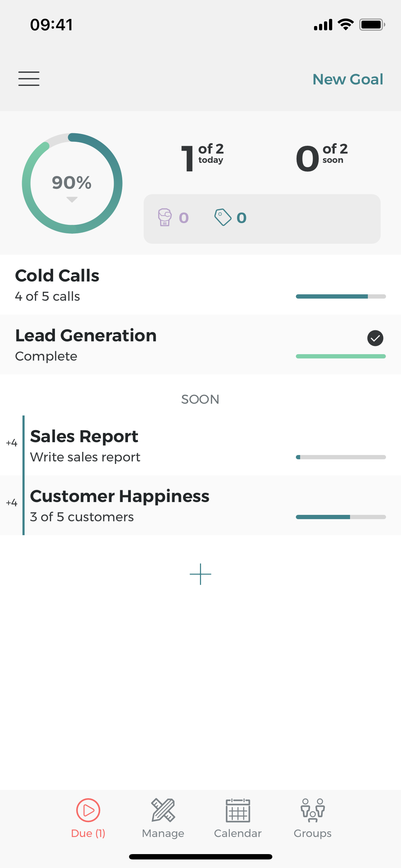Tap the Wi-Fi status bar icon

point(344,24)
